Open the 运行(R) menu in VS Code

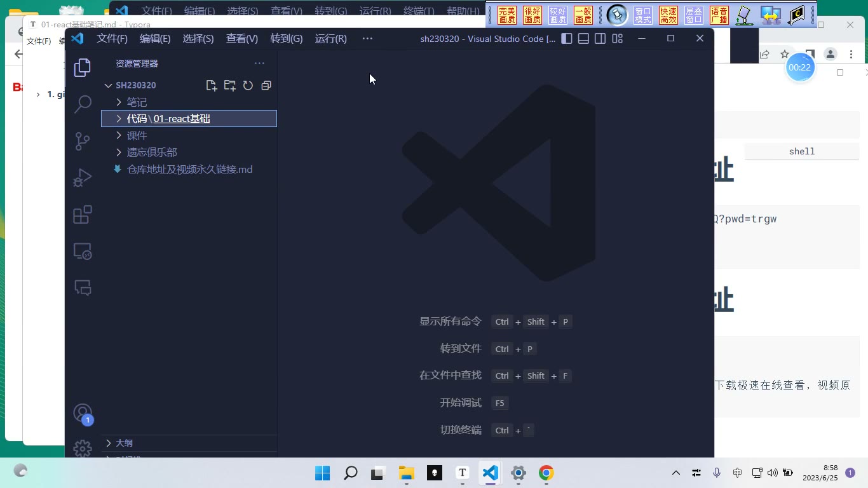click(331, 39)
